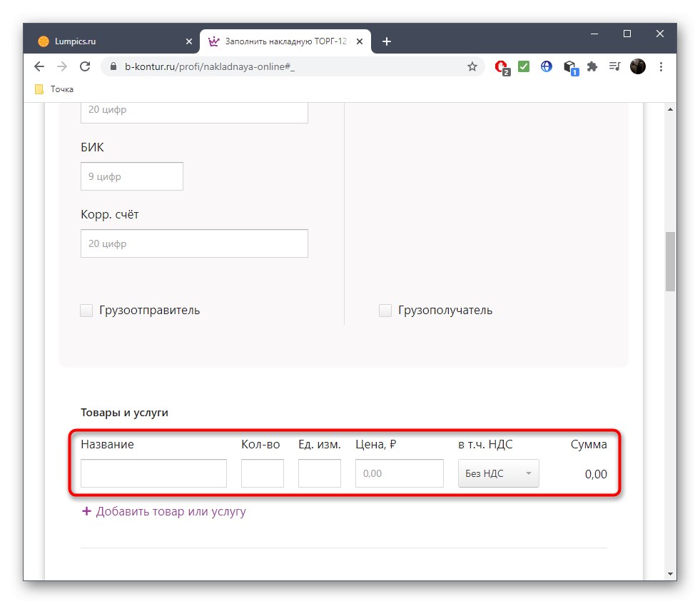This screenshot has height=604, width=700.
Task: Open the Extensions puzzle piece icon
Action: (x=592, y=66)
